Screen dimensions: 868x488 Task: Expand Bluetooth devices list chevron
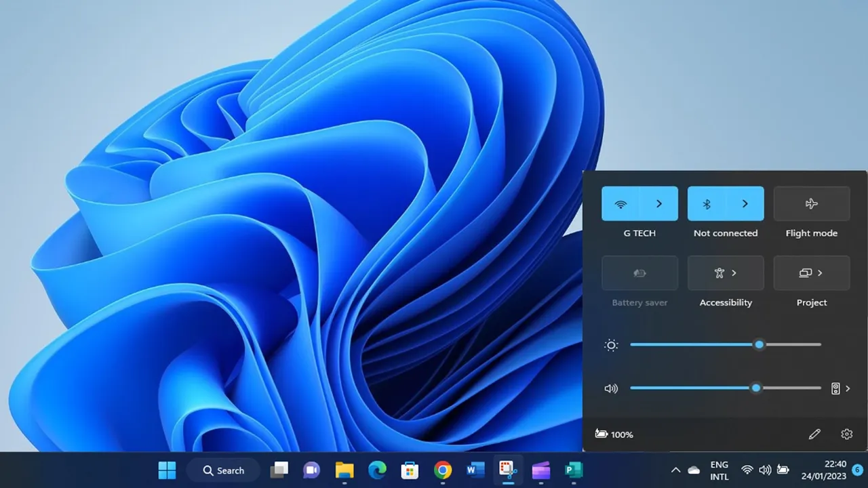pyautogui.click(x=745, y=204)
